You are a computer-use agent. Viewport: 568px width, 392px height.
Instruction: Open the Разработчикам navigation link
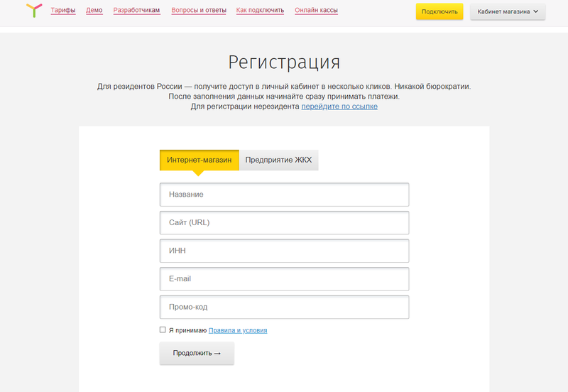pos(136,11)
